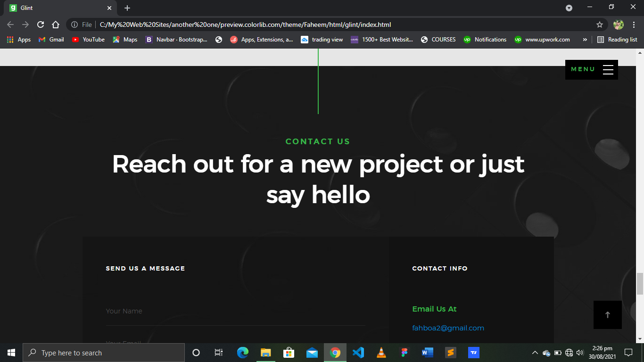Viewport: 644px width, 362px height.
Task: Bookmark this page with star icon
Action: (x=600, y=25)
